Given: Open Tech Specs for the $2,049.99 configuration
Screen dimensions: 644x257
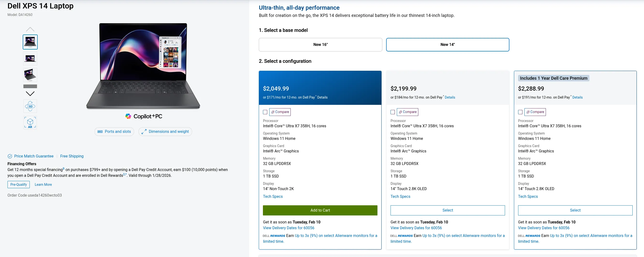Looking at the screenshot, I should (273, 197).
